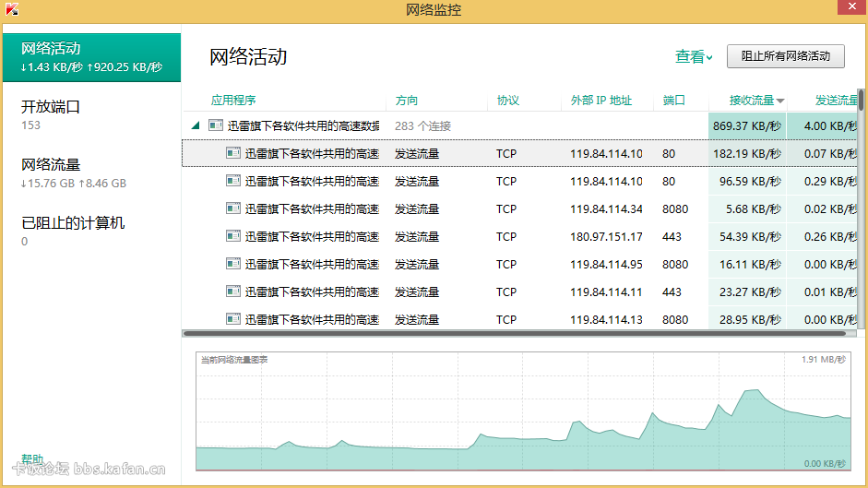Collapse the 迅雷 application group triangle
The width and height of the screenshot is (868, 488).
click(x=196, y=125)
